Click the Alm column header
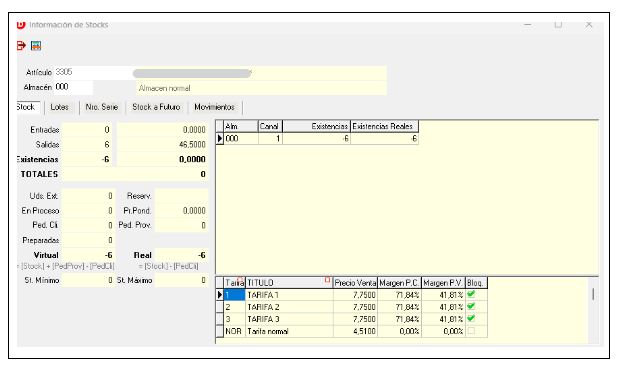The image size is (619, 369). point(241,126)
